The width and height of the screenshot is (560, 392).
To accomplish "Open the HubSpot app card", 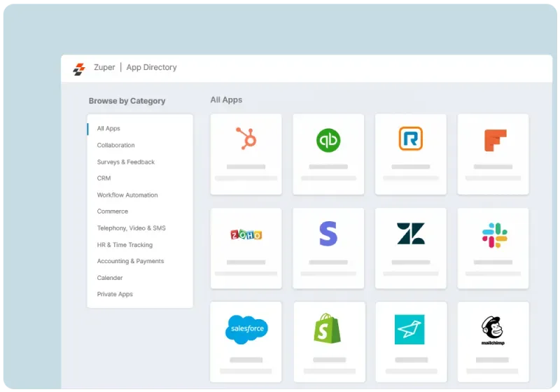I will pos(246,154).
